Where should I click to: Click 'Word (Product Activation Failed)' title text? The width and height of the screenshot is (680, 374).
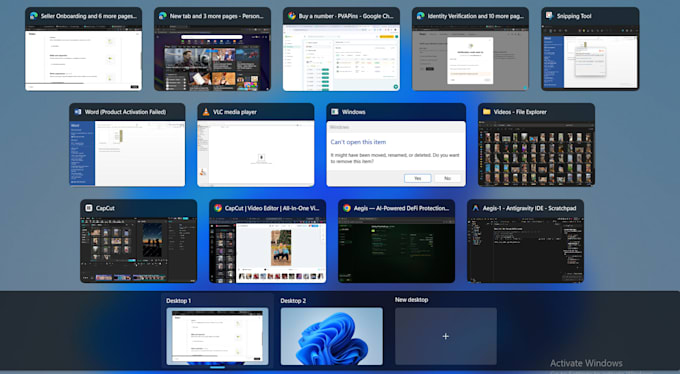point(125,112)
